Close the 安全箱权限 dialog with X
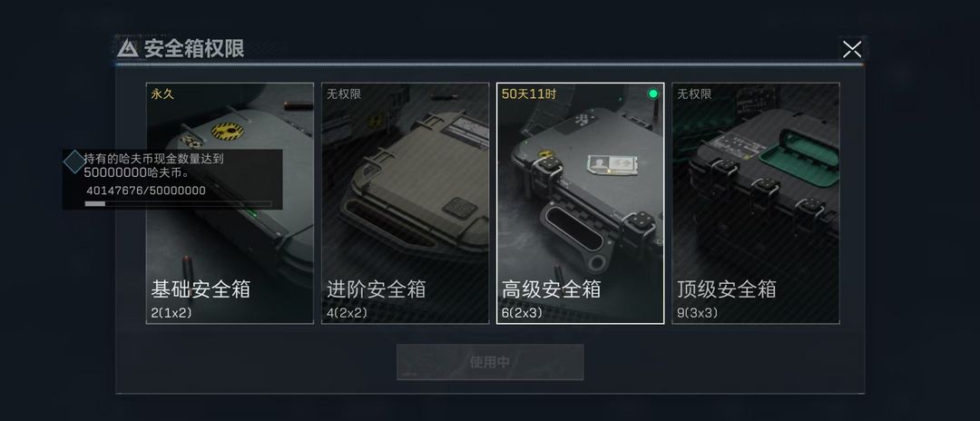Viewport: 980px width, 421px height. click(852, 49)
